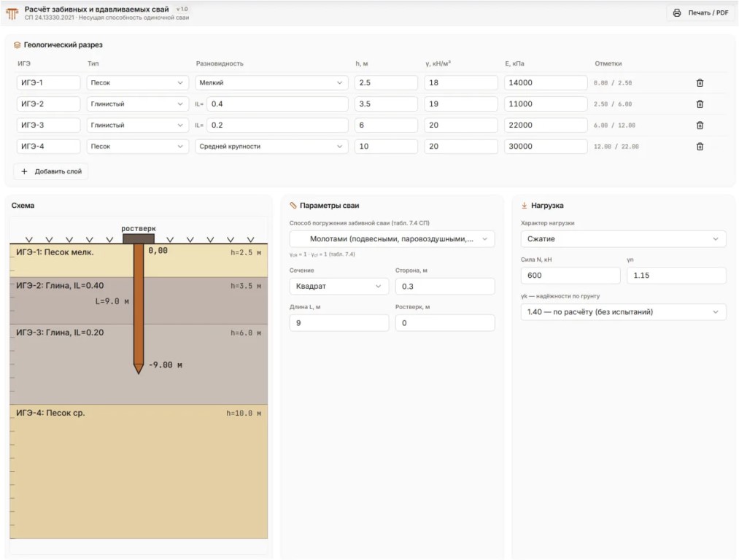Edit unit weight 19 of ИГЭ-2
Screen dimensions: 739x560
[461, 104]
